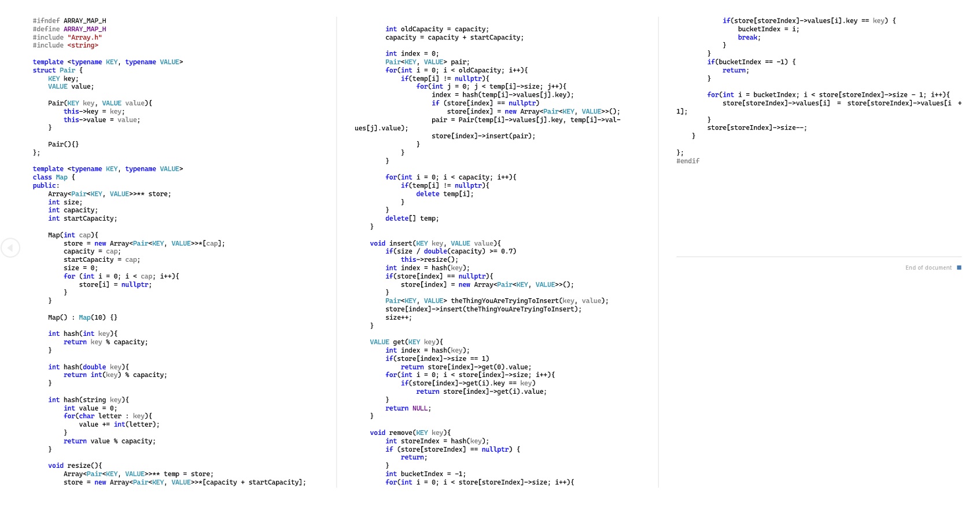Viewport: 980px width, 509px height.
Task: Click the 'return NULL;' line
Action: pyautogui.click(x=408, y=408)
